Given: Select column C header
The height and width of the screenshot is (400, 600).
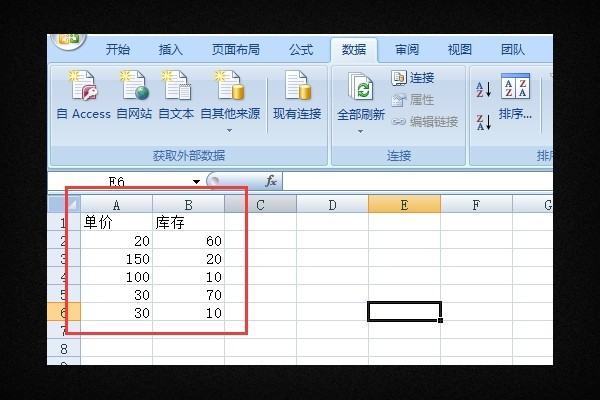Looking at the screenshot, I should (x=260, y=205).
